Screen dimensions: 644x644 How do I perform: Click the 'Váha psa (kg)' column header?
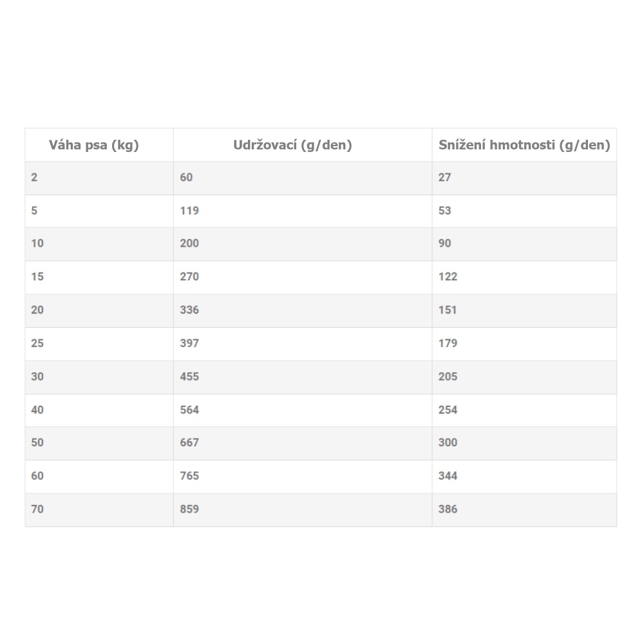94,145
